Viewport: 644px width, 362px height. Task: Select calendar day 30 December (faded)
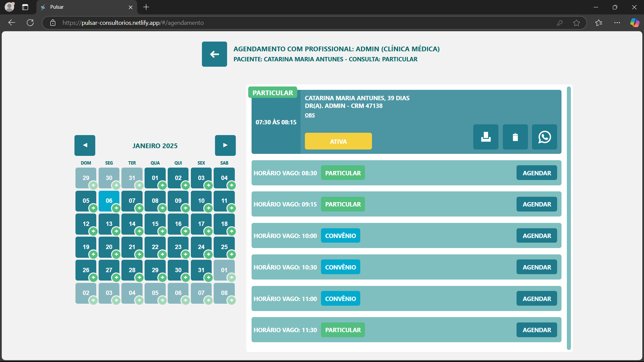pyautogui.click(x=109, y=178)
